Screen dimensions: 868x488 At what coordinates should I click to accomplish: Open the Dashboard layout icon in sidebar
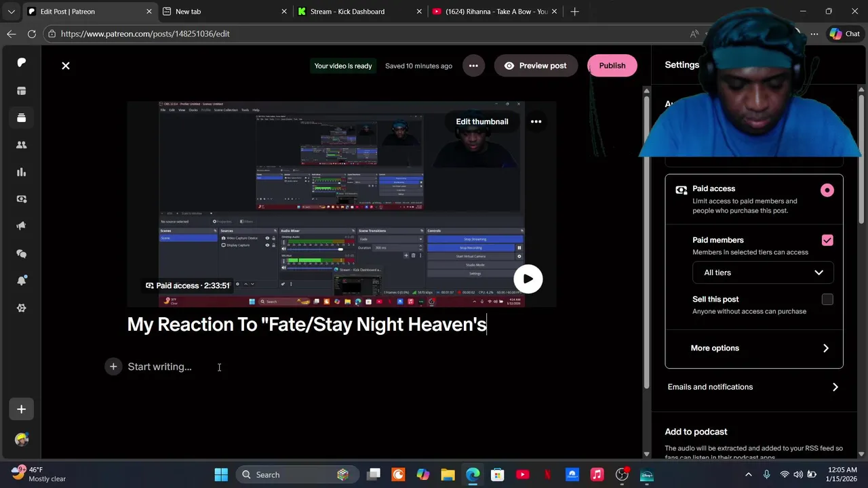21,90
